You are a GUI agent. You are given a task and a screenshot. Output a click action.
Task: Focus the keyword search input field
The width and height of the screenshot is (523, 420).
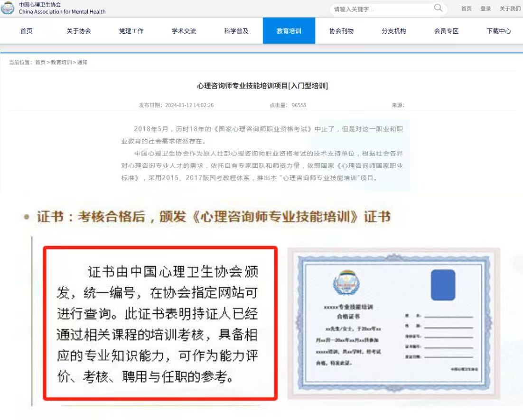tap(383, 9)
